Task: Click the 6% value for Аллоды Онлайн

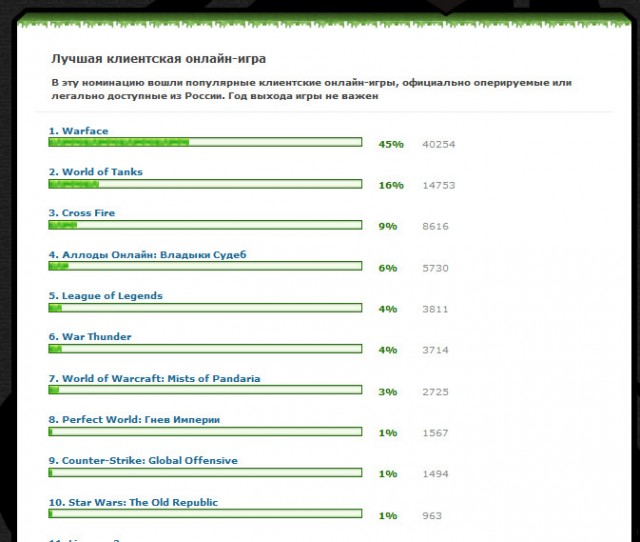Action: click(x=388, y=269)
